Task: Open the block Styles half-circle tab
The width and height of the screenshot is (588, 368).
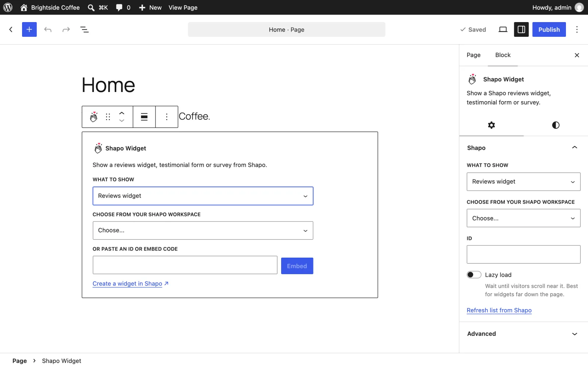Action: coord(556,125)
